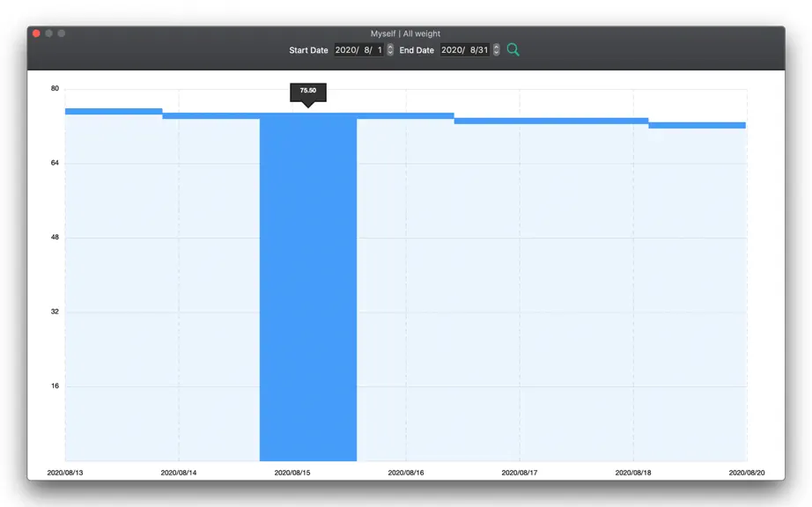The height and width of the screenshot is (507, 812).
Task: Click the Myself | All weight window title
Action: [405, 33]
